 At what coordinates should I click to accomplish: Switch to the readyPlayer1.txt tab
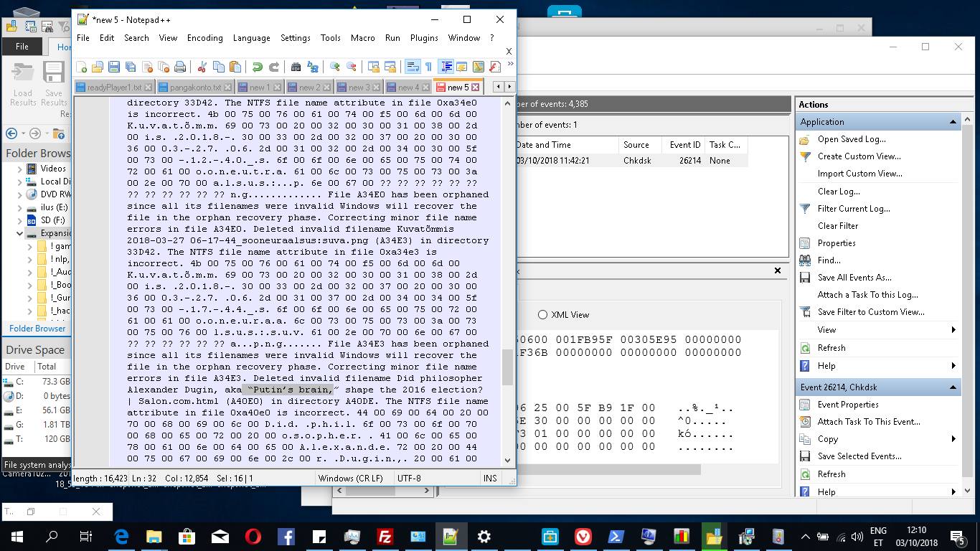click(x=114, y=88)
